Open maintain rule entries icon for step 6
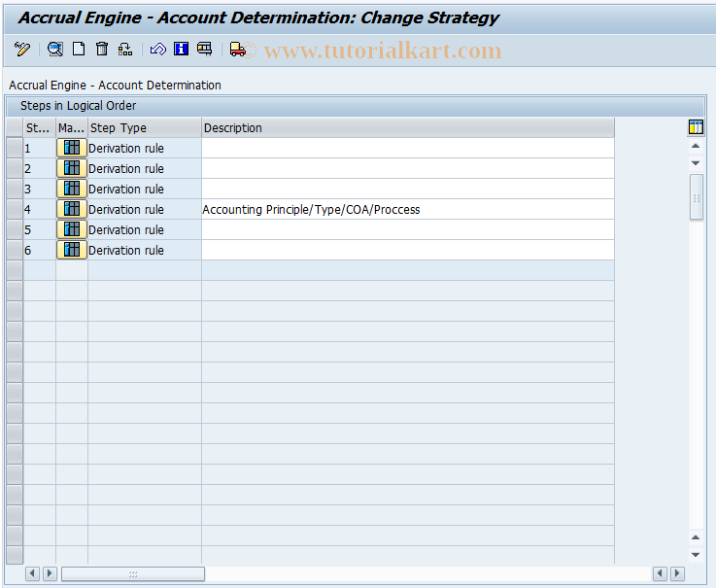This screenshot has height=588, width=716. click(72, 250)
